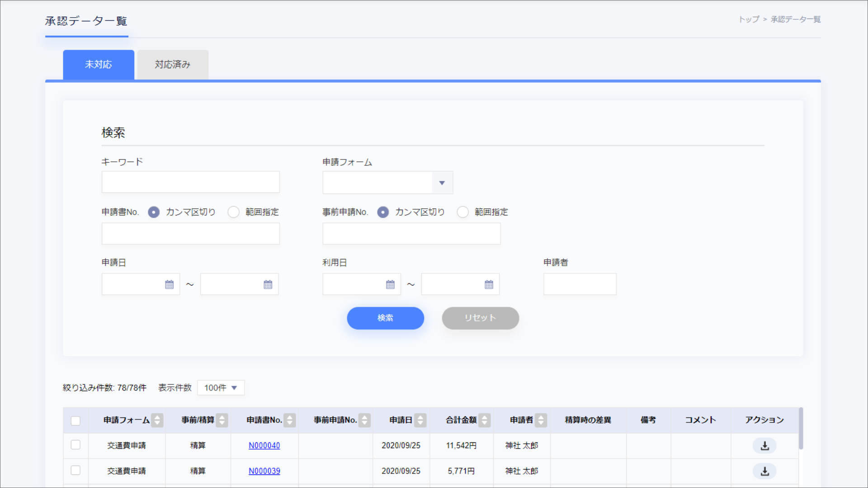Open calendar for 利用日 start date
Screen dimensions: 868x488
tap(390, 285)
